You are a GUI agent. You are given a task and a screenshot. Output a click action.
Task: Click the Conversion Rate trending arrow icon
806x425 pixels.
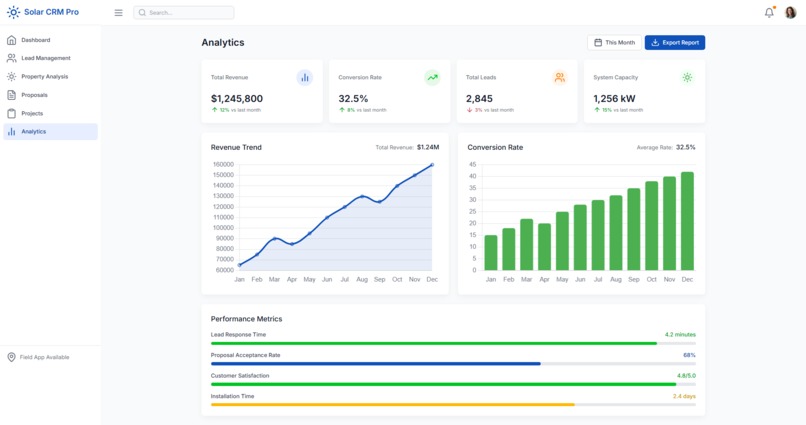(432, 78)
